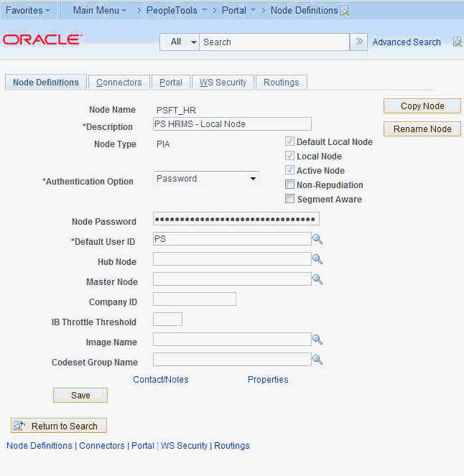Screen dimensions: 464x476
Task: Open the Contact/Notes link
Action: point(161,380)
